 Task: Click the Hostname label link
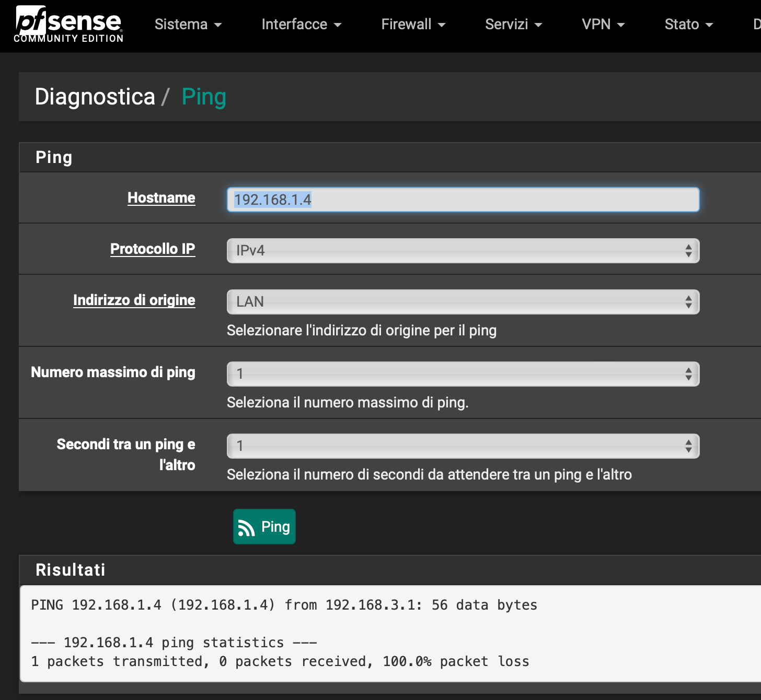(162, 198)
